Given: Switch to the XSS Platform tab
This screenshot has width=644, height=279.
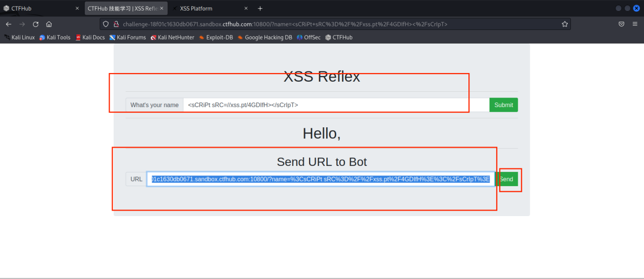Looking at the screenshot, I should click(x=211, y=9).
